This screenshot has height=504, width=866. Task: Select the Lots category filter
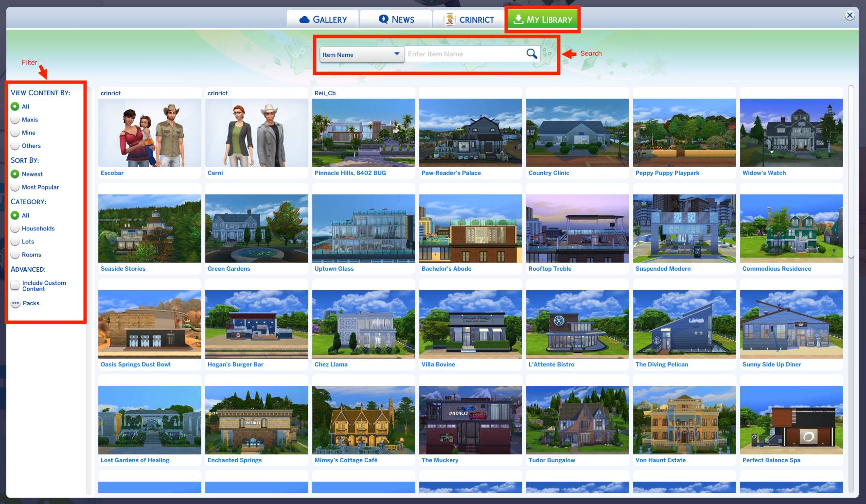coord(15,242)
